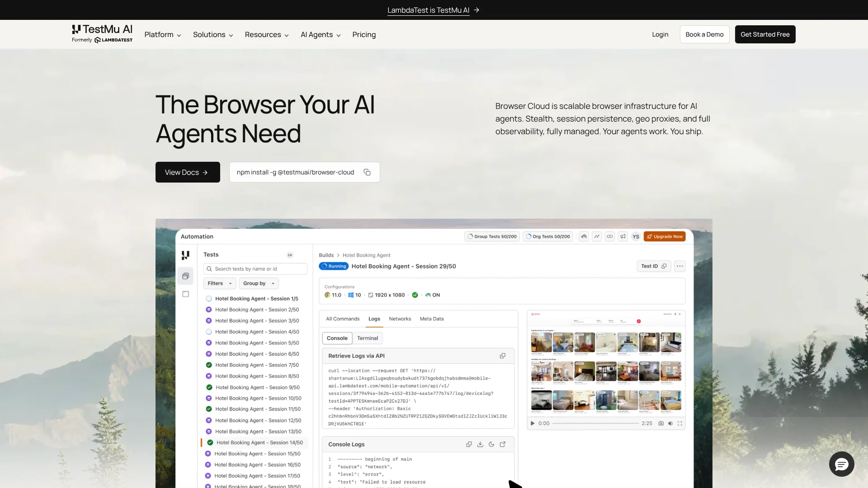This screenshot has width=868, height=488.
Task: Open the Group by dropdown
Action: click(x=259, y=283)
